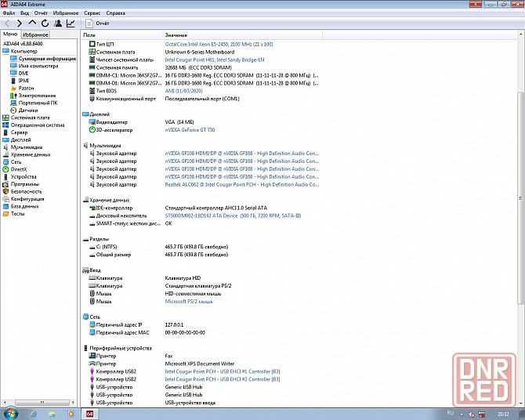Select DMI tree item
The image size is (525, 420).
click(x=20, y=74)
